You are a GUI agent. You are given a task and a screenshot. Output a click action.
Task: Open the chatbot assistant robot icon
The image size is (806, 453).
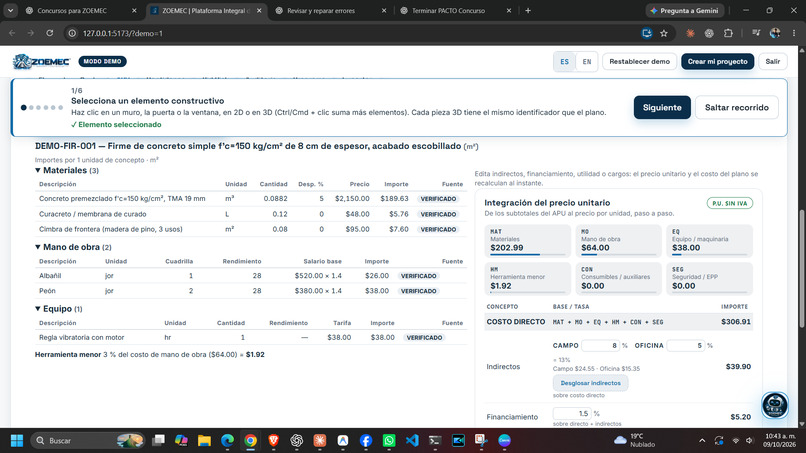click(775, 405)
